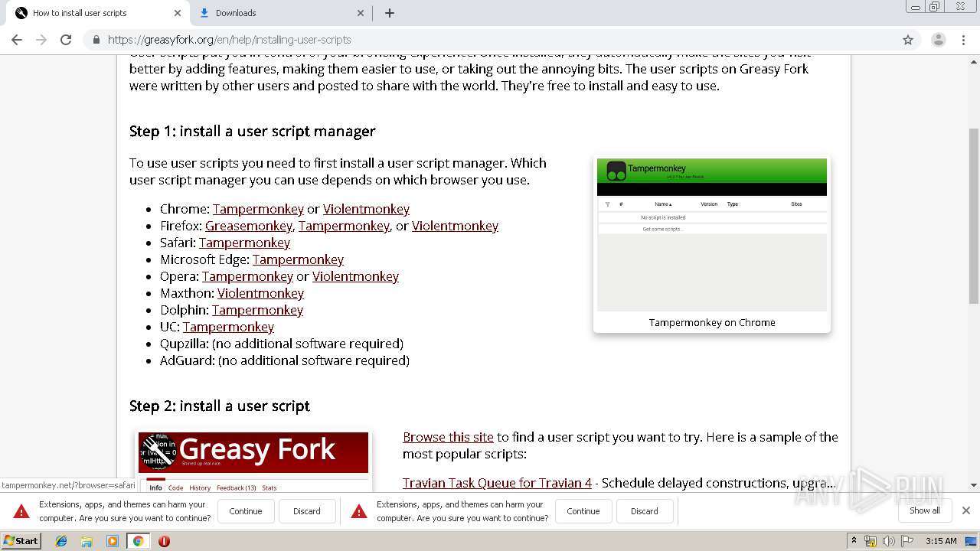The height and width of the screenshot is (551, 980).
Task: Click the scrollbar down arrow
Action: [974, 485]
